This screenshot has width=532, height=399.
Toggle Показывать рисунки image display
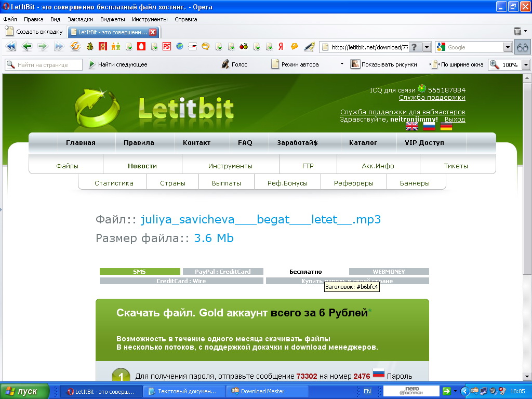click(x=384, y=64)
